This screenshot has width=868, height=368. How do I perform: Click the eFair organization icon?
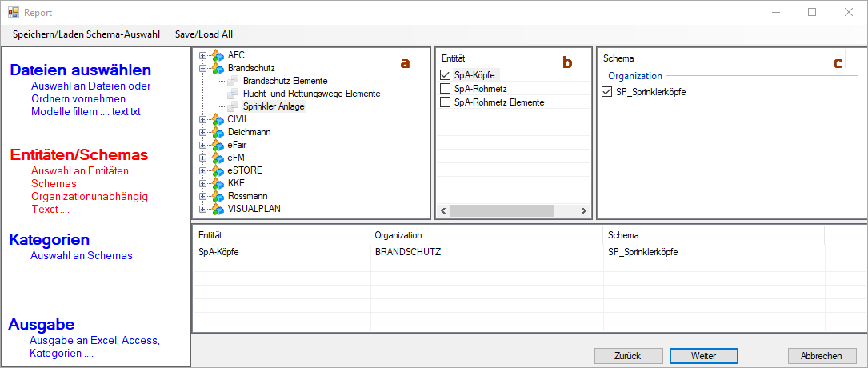218,145
